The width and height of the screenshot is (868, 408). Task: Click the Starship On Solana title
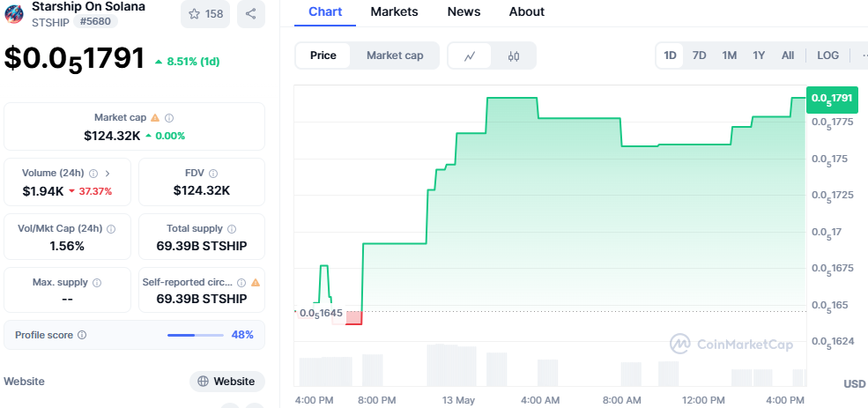point(89,7)
